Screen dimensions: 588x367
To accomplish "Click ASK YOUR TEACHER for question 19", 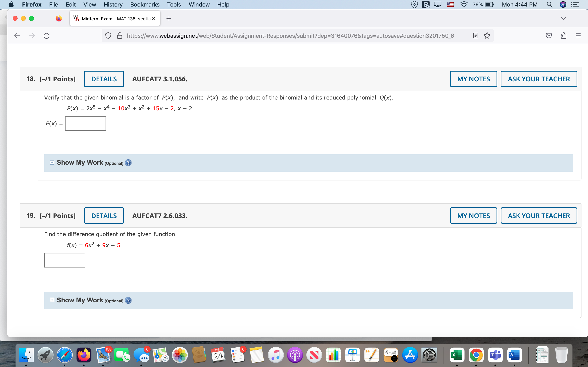I will point(539,216).
